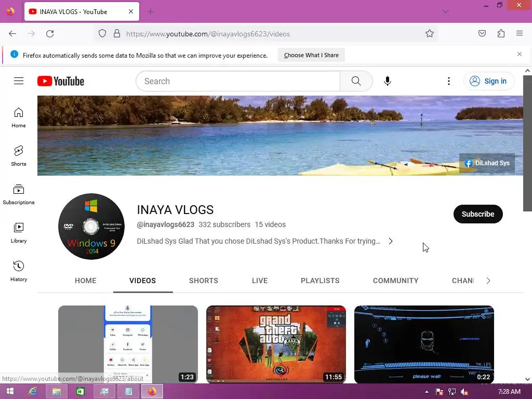Open History in the sidebar

(x=19, y=271)
